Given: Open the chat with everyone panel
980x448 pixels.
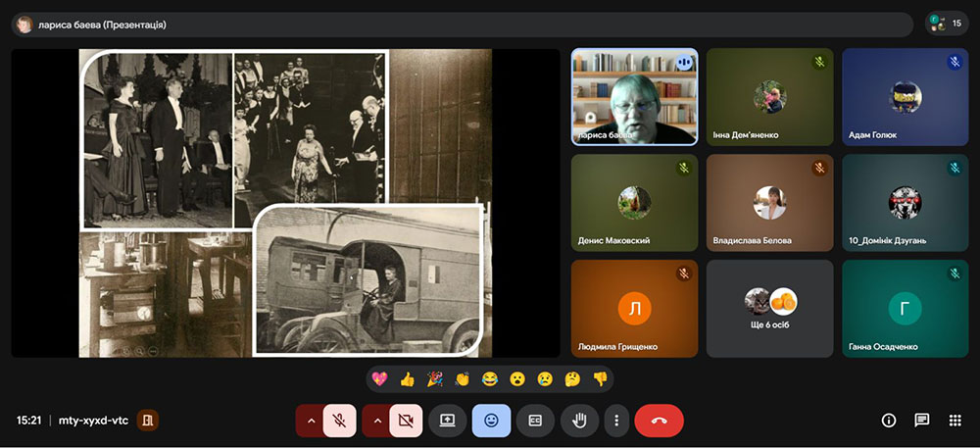Looking at the screenshot, I should (x=922, y=421).
